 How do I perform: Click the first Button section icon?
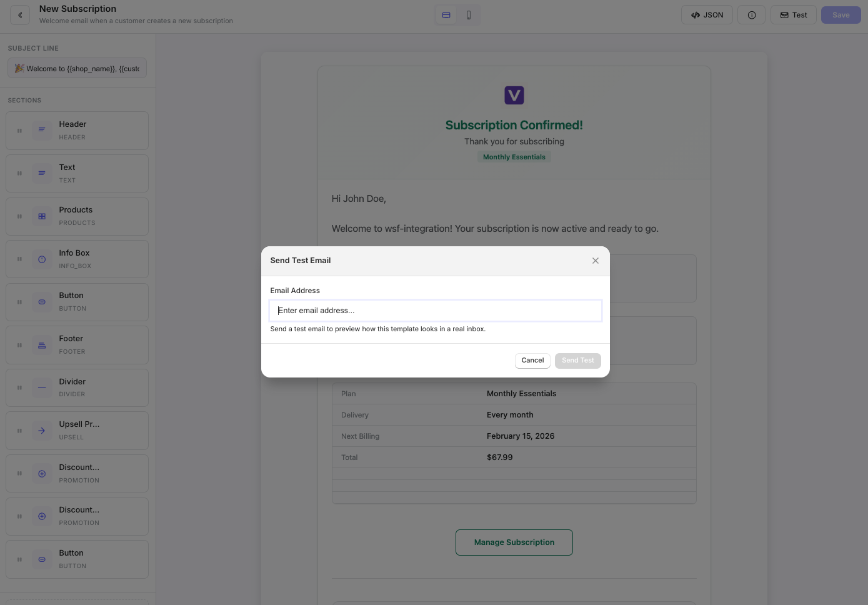coord(42,302)
